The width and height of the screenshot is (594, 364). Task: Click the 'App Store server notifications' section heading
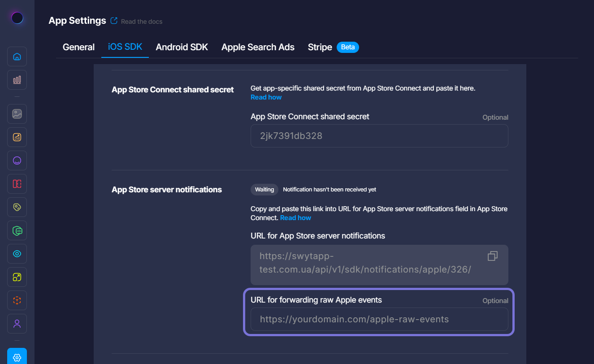click(x=167, y=190)
